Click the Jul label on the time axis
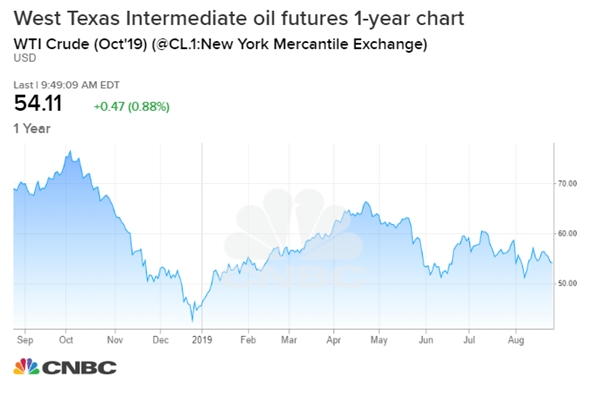Viewport: 600px width, 402px height. [467, 340]
